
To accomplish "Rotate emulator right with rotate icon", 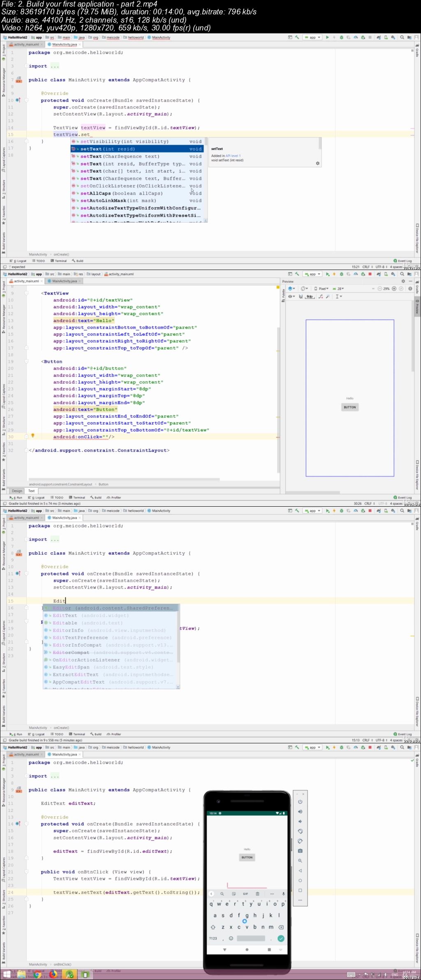I will point(300,841).
